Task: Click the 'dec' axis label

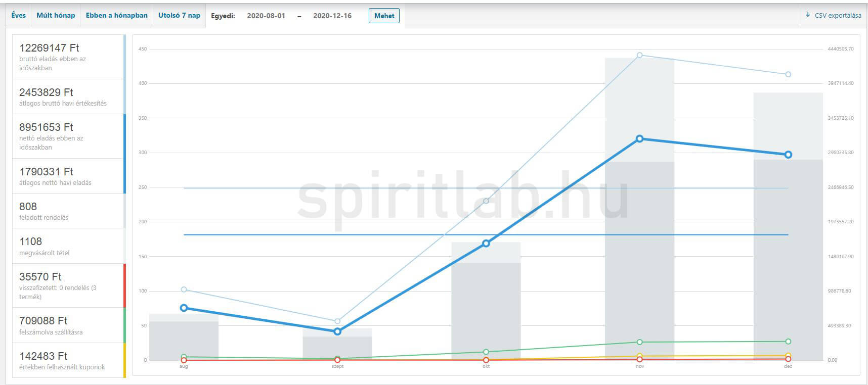Action: (788, 366)
